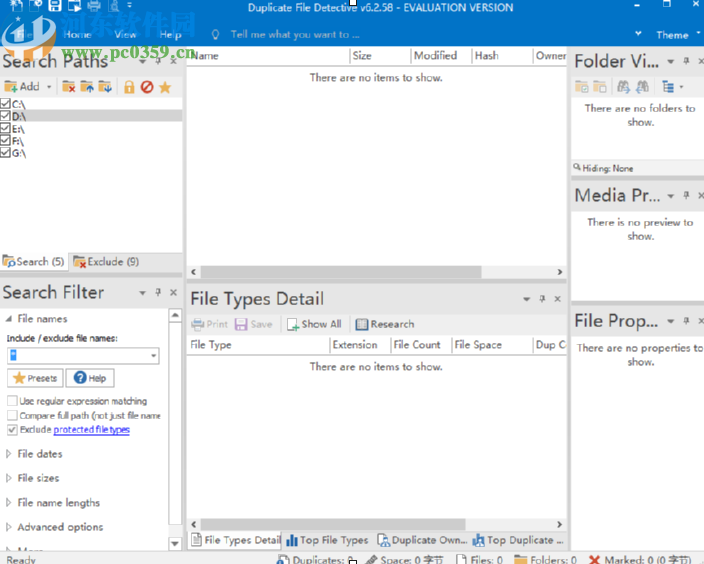The width and height of the screenshot is (704, 564).
Task: Switch to the Exclude (9) tab
Action: point(106,262)
